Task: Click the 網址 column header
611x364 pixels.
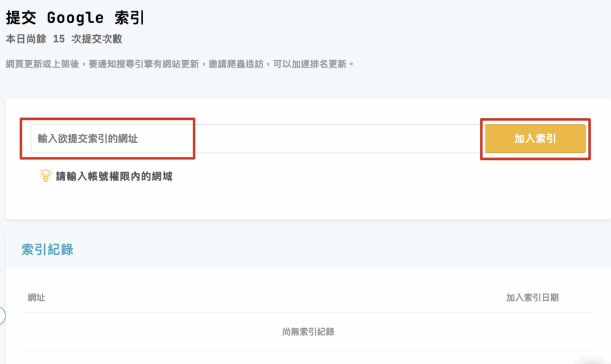Action: click(x=36, y=297)
